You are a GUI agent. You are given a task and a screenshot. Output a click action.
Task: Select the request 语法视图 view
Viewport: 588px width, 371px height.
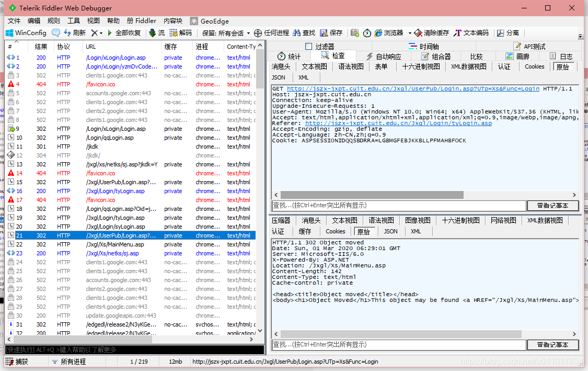click(351, 67)
